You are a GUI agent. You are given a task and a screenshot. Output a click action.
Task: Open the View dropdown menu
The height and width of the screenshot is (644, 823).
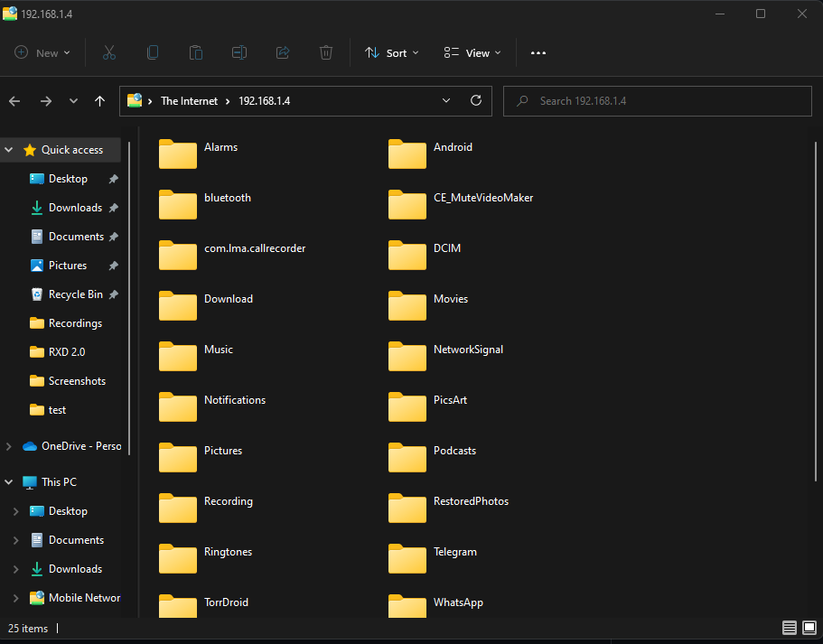coord(472,52)
